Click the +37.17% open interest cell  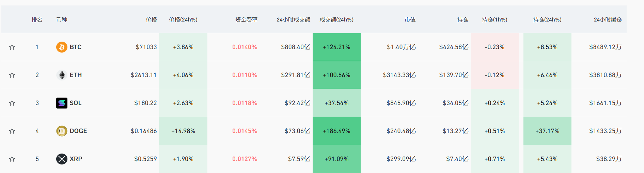coord(547,131)
